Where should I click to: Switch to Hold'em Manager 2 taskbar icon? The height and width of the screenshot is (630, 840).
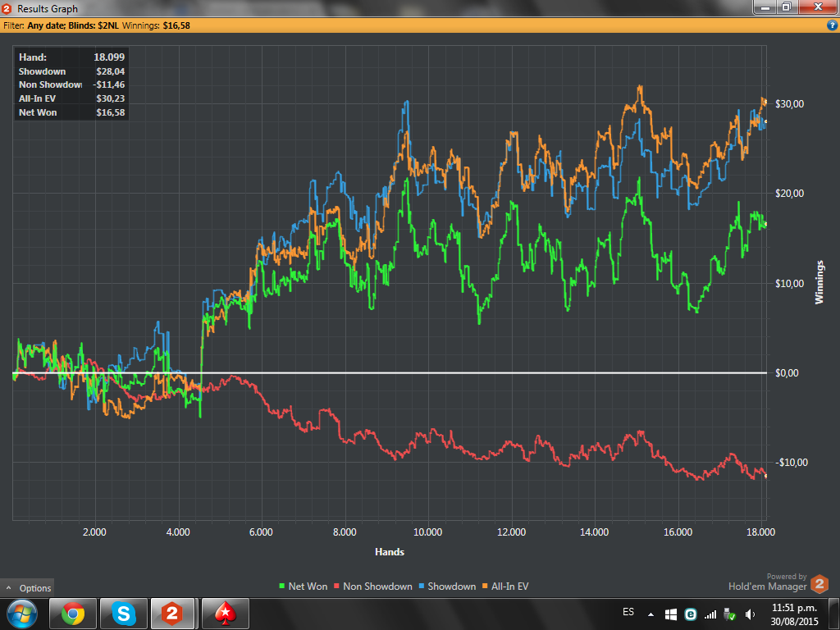(172, 614)
